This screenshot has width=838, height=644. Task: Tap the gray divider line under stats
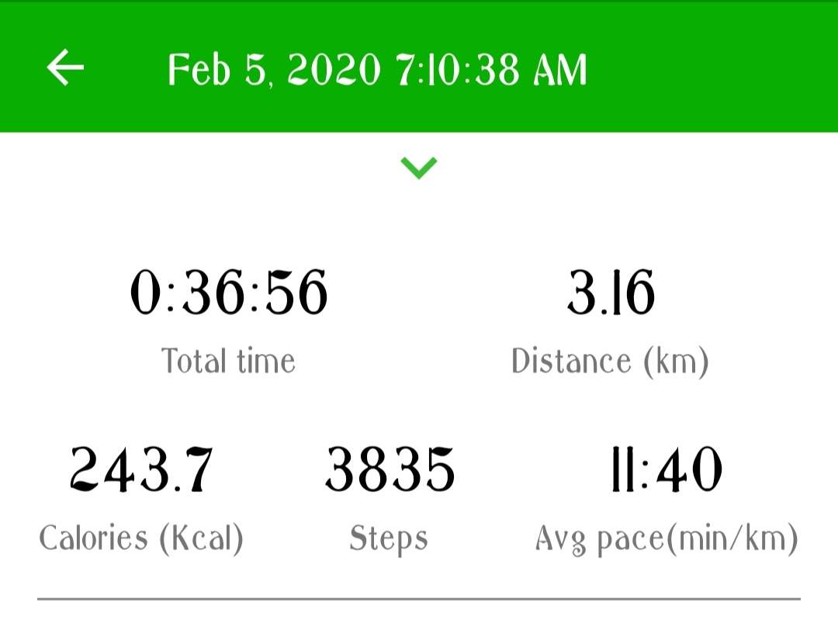(x=419, y=599)
